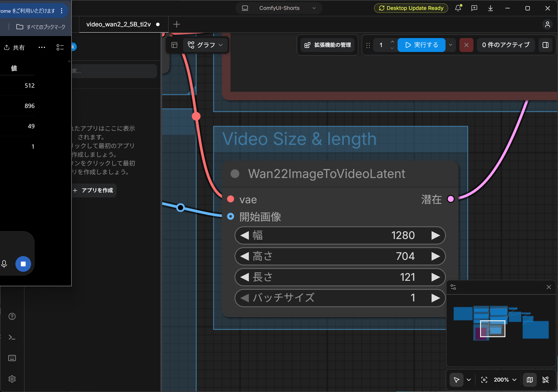This screenshot has width=558, height=392.
Task: Decrease 高さ value with left arrow
Action: pyautogui.click(x=245, y=256)
